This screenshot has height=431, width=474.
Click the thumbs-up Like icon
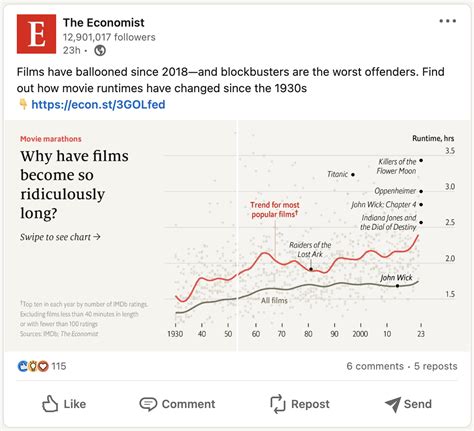click(50, 404)
